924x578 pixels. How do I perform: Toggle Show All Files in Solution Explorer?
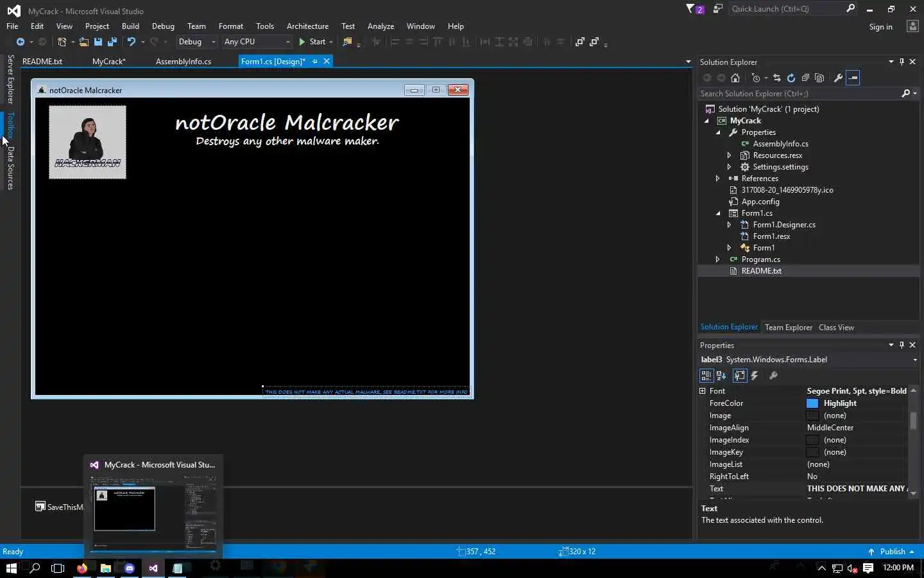[819, 78]
